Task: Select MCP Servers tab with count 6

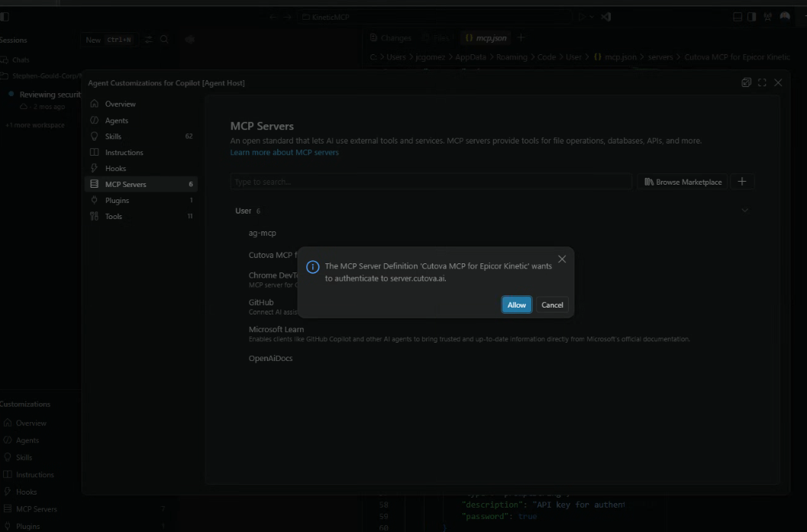Action: 141,184
